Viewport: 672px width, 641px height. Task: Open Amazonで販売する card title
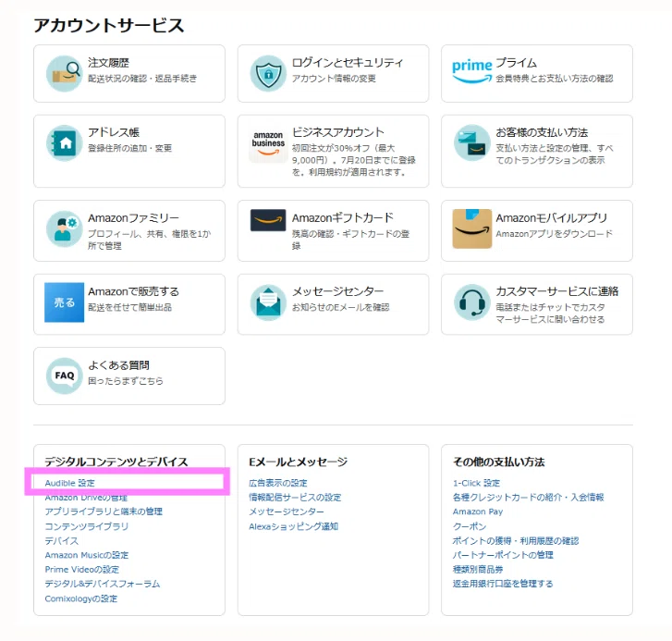tap(133, 291)
